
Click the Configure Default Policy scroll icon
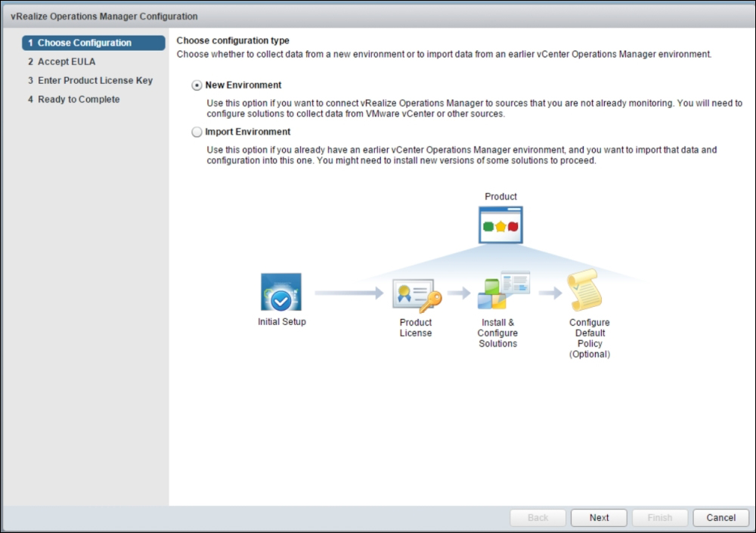(x=584, y=290)
